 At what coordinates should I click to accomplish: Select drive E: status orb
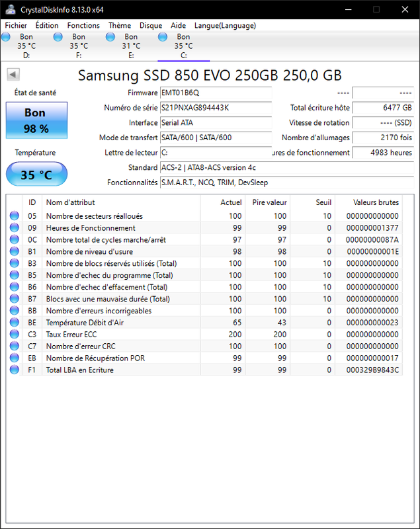(x=110, y=37)
